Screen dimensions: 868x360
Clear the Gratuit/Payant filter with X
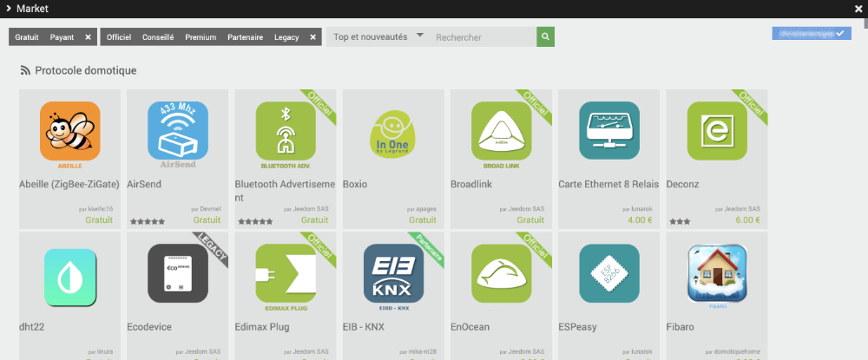(88, 37)
